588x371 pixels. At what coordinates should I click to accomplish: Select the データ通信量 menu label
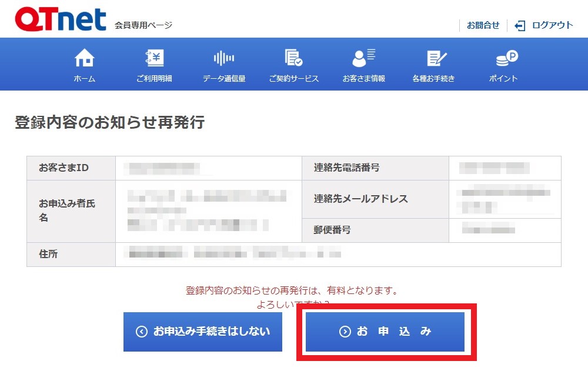224,78
